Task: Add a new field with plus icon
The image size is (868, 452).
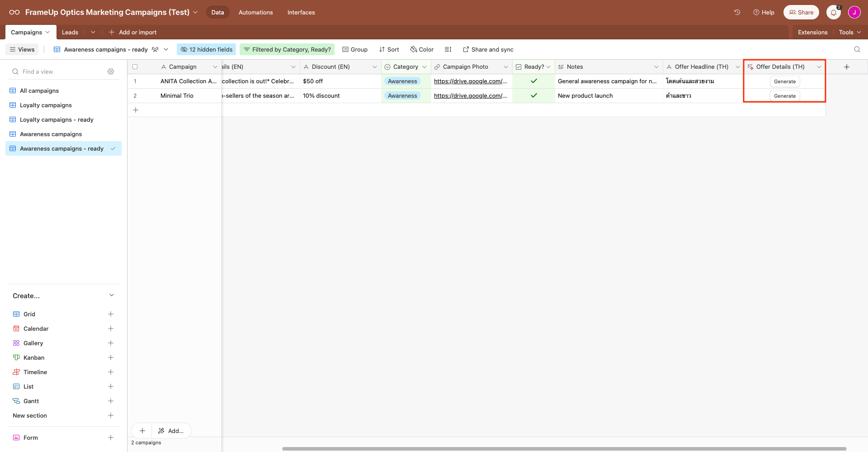Action: pos(847,67)
